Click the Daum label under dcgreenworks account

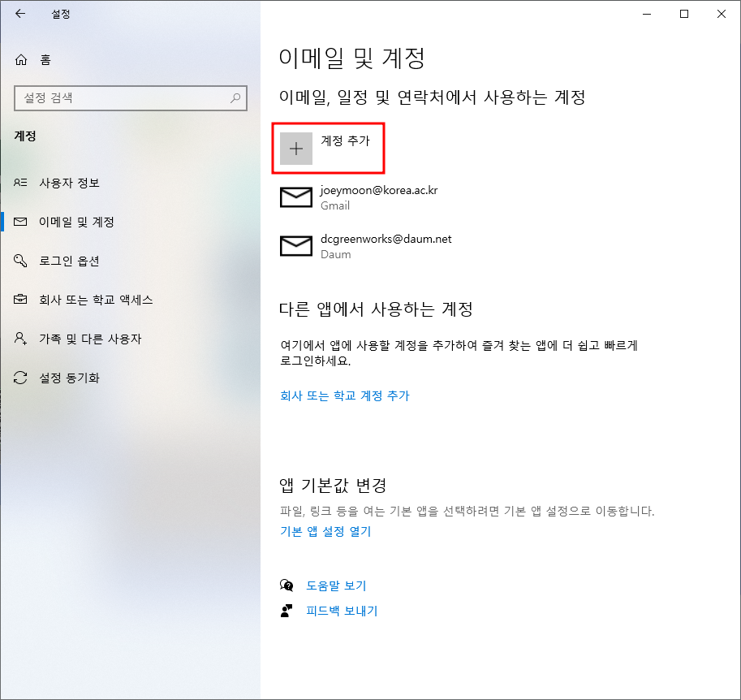[x=335, y=254]
